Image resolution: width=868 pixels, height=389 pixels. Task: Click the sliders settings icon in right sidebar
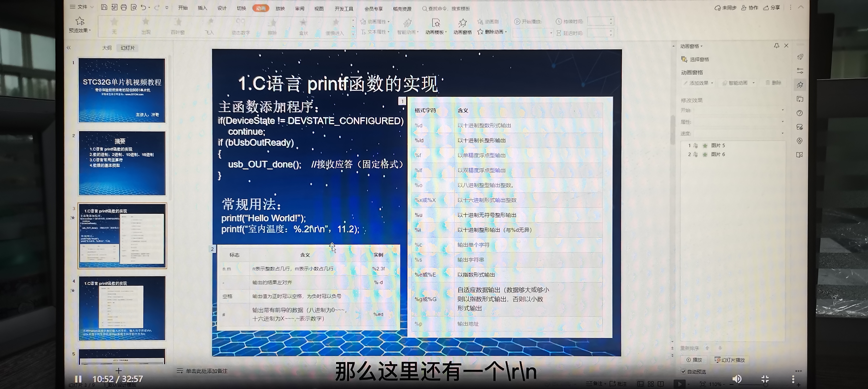pyautogui.click(x=800, y=71)
